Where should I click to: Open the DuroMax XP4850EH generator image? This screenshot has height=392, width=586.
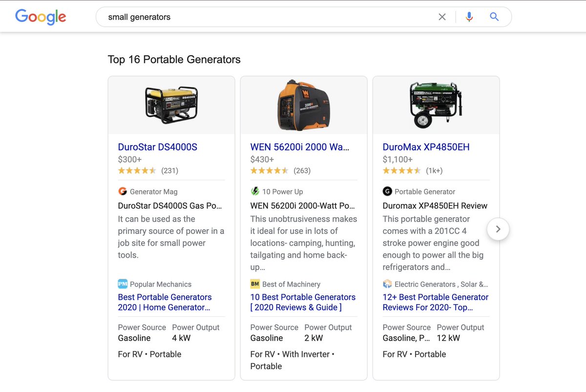click(436, 105)
